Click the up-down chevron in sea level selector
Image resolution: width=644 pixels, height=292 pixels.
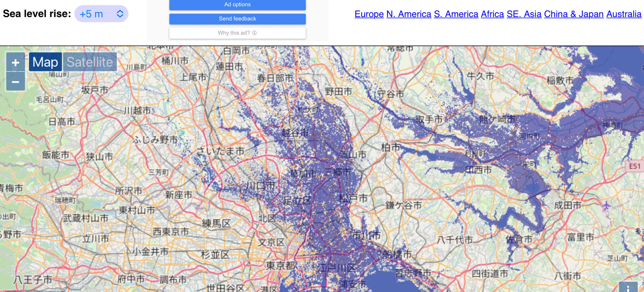pos(120,14)
